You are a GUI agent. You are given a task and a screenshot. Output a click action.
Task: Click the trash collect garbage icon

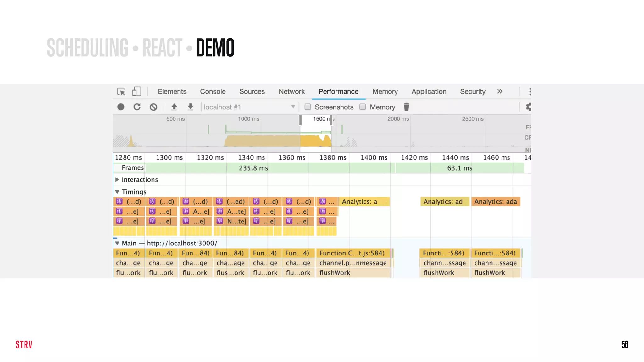point(406,107)
